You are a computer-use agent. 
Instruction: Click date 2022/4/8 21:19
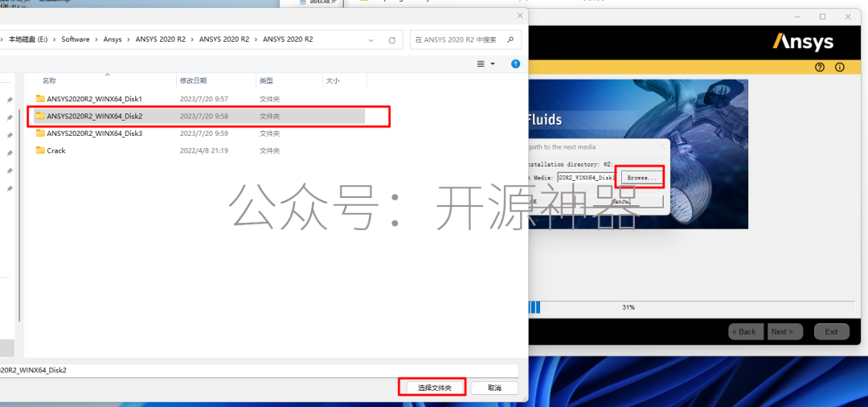click(204, 150)
